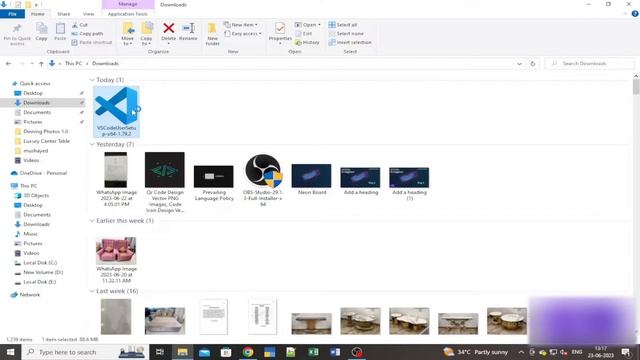The height and width of the screenshot is (360, 640).
Task: Open Local Disk (C:) in sidebar
Action: (x=40, y=263)
